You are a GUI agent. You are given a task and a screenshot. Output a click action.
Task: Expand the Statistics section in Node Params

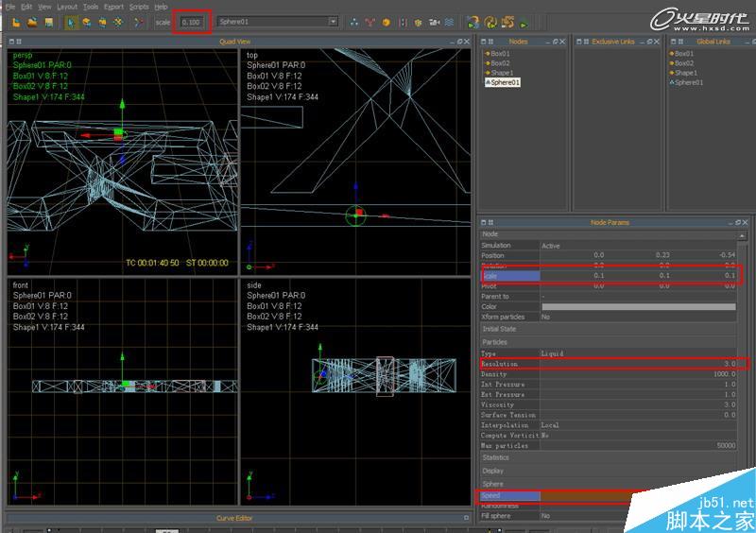pos(494,458)
